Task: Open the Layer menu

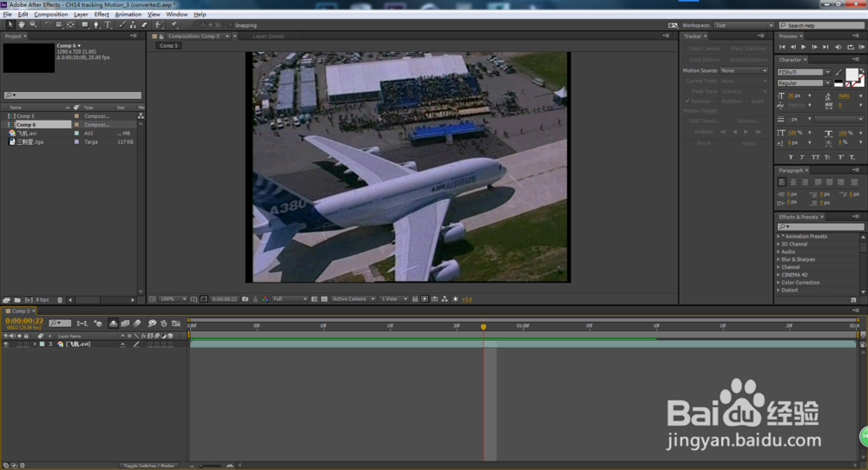Action: (x=81, y=15)
